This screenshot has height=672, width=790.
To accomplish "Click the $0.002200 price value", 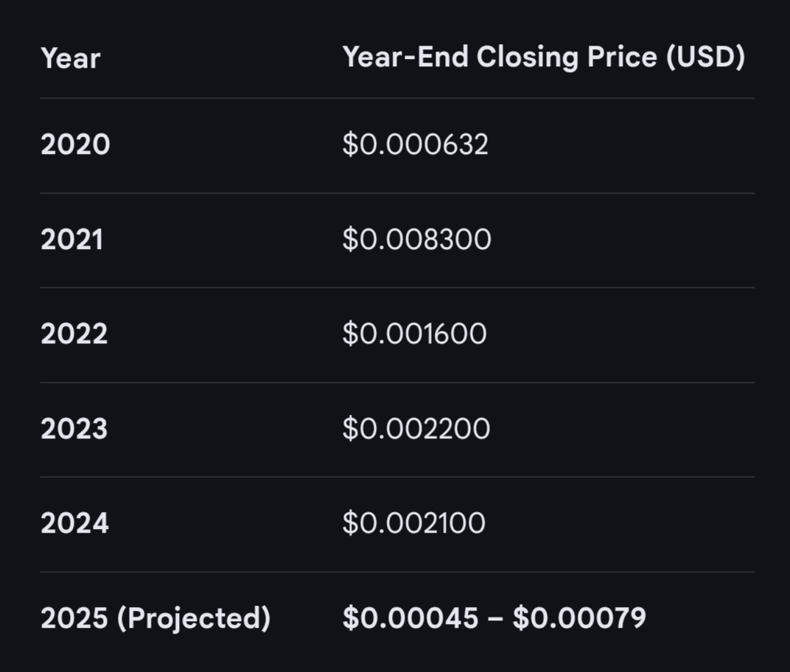I will [x=416, y=429].
